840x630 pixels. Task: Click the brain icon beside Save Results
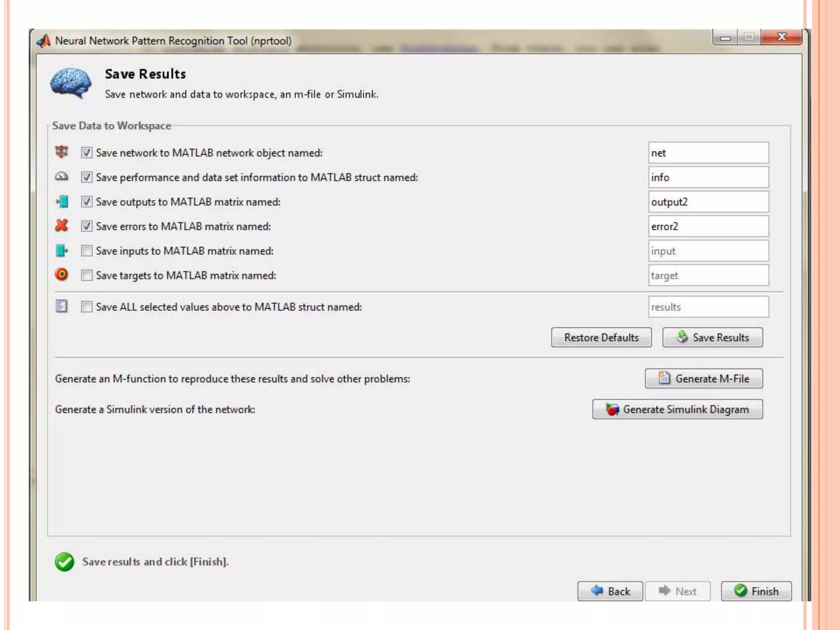71,82
